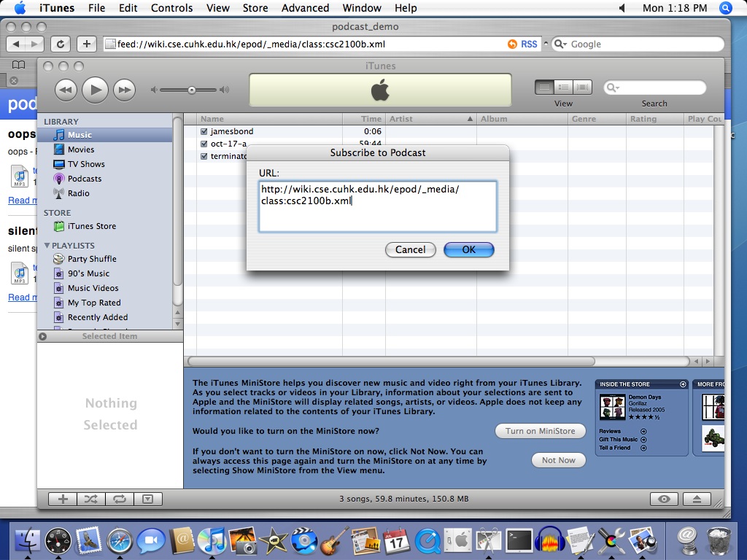Screen dimensions: 747x560
Task: Open Terminal from the Dock
Action: 519,541
